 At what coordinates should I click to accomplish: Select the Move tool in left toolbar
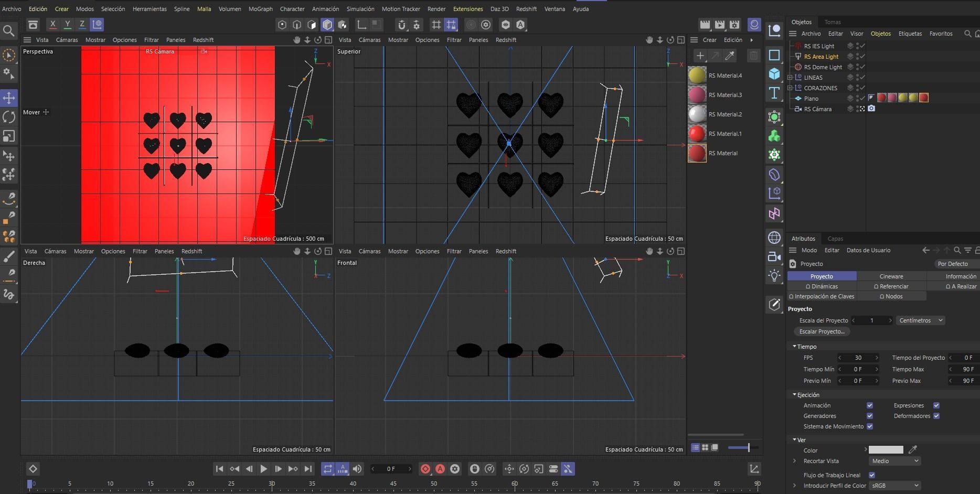click(x=9, y=98)
